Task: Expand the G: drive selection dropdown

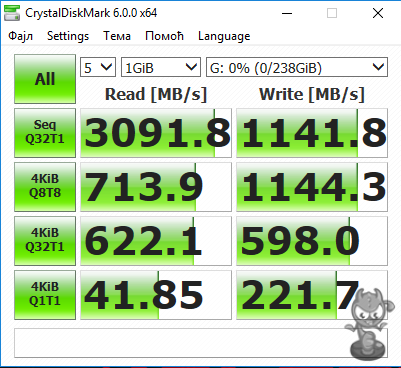Action: (x=297, y=67)
